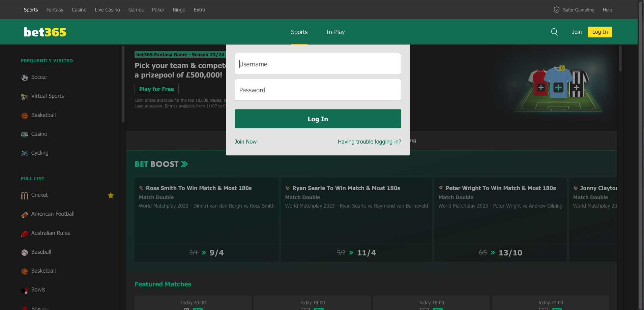
Task: Open Cycling in sidebar
Action: pyautogui.click(x=40, y=153)
